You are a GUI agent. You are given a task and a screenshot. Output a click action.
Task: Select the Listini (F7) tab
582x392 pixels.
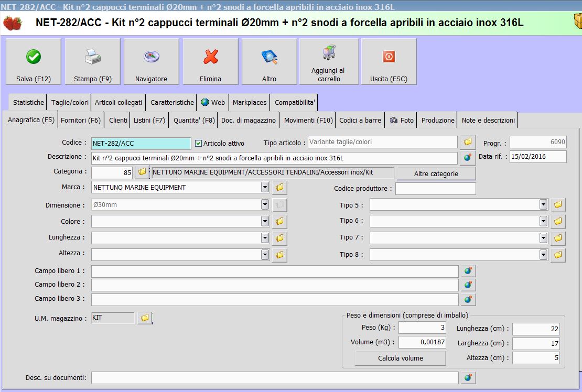point(149,120)
